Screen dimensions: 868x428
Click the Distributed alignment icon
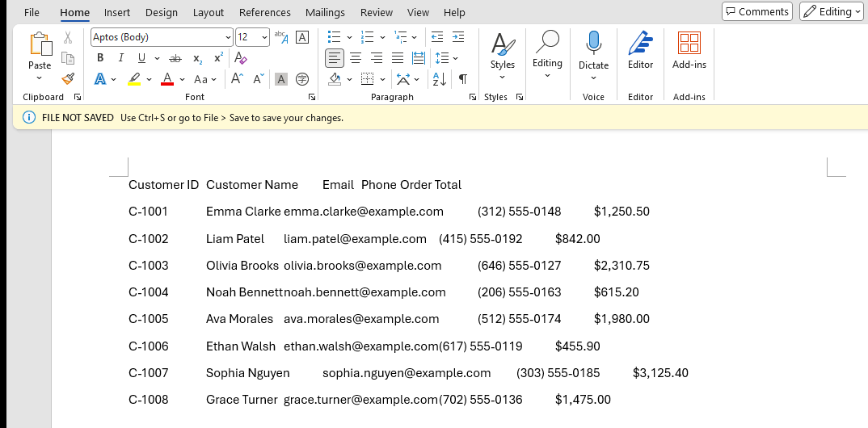[419, 57]
